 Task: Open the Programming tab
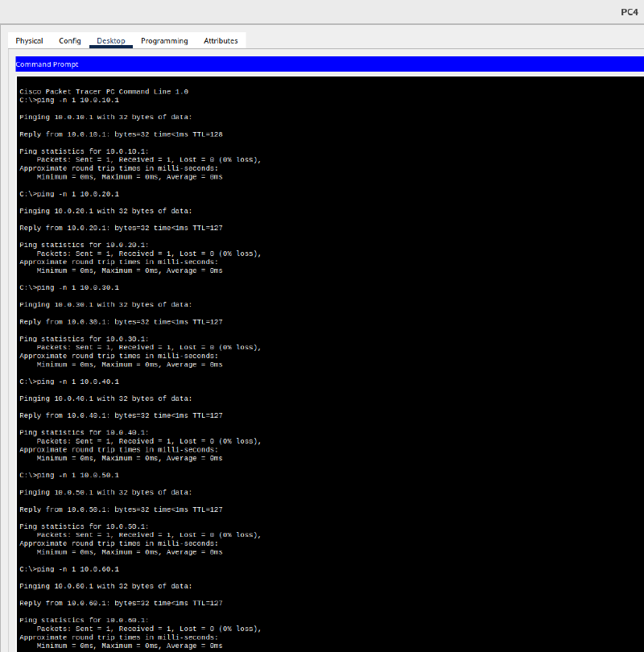[x=164, y=41]
